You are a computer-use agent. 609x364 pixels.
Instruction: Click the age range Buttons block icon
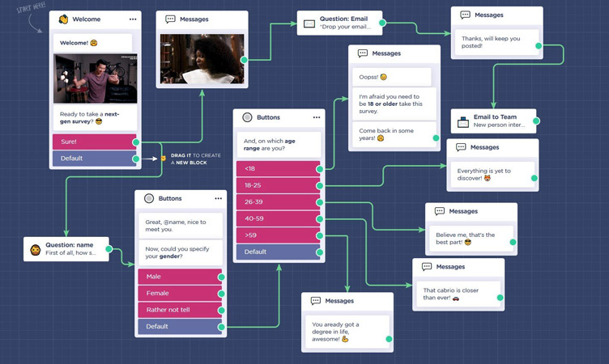coord(247,118)
